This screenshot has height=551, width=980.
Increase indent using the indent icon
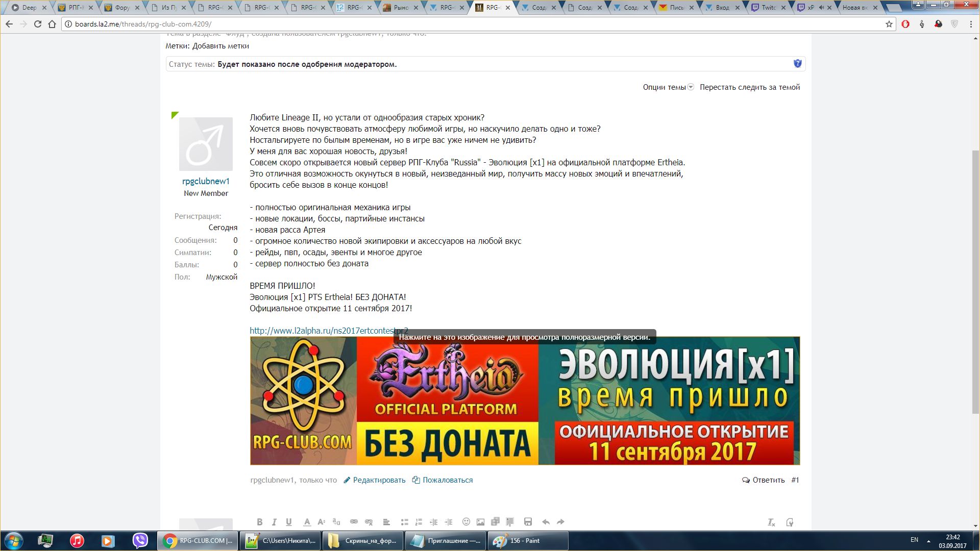tap(449, 522)
